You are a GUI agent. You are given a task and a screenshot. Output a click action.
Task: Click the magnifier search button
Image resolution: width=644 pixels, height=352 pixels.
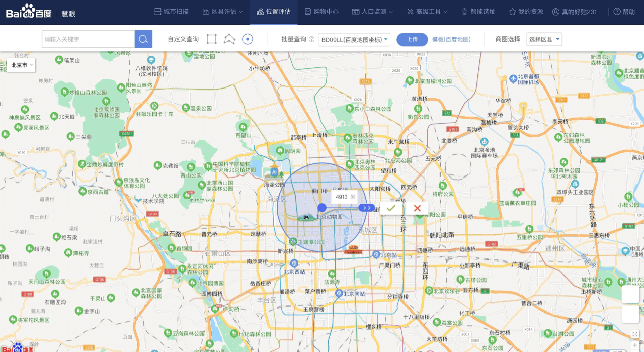pyautogui.click(x=143, y=39)
